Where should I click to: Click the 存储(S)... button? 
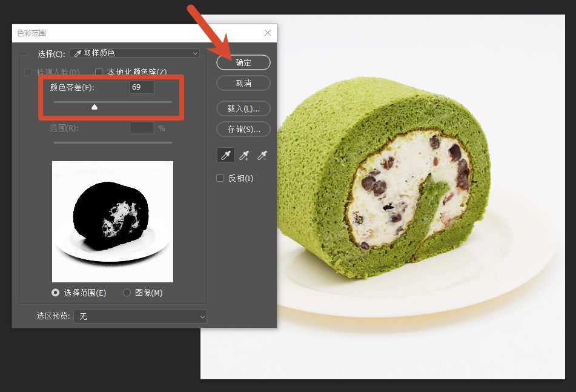(x=243, y=129)
